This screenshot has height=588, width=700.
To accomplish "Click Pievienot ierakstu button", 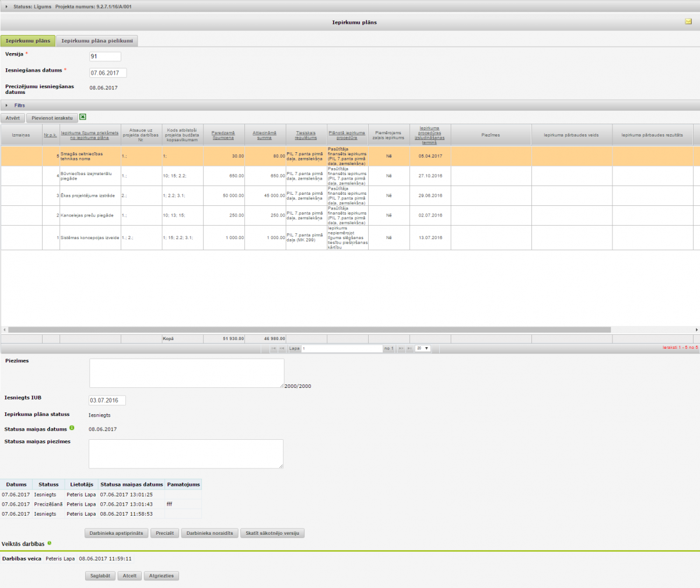I will 52,117.
